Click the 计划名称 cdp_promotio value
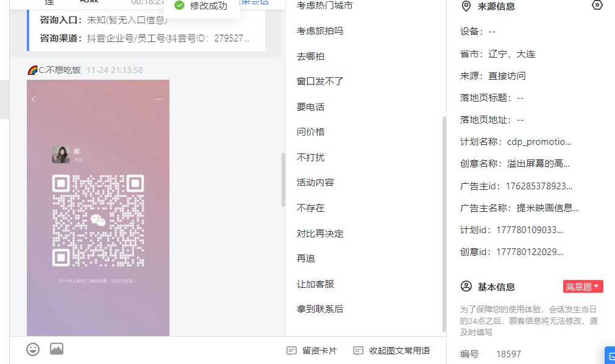This screenshot has width=615, height=364. tap(539, 142)
